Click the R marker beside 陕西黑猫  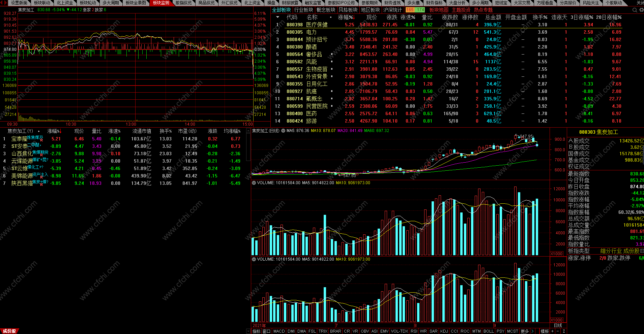(41, 185)
